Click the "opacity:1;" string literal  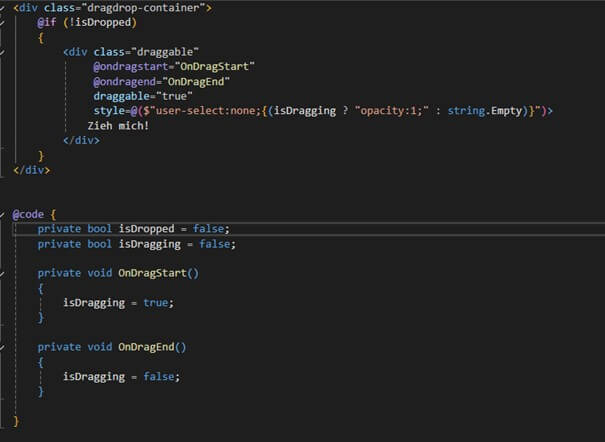coord(392,111)
